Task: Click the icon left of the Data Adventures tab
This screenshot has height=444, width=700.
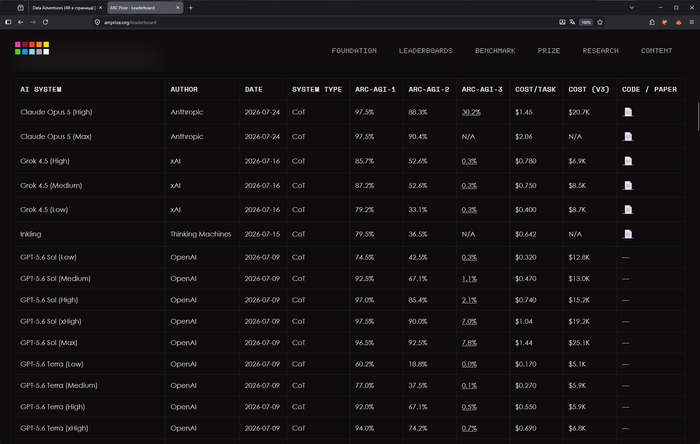Action: tap(21, 8)
